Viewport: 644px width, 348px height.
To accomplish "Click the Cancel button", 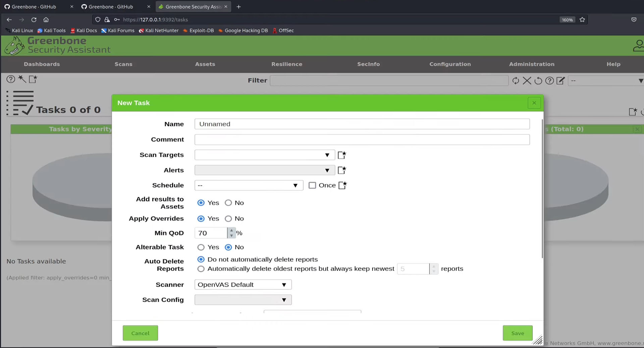I will (x=140, y=333).
